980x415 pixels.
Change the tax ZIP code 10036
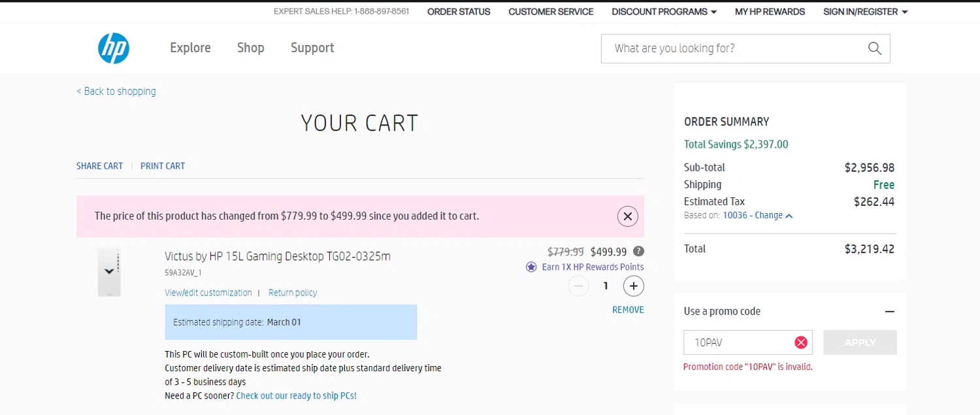[x=758, y=216]
